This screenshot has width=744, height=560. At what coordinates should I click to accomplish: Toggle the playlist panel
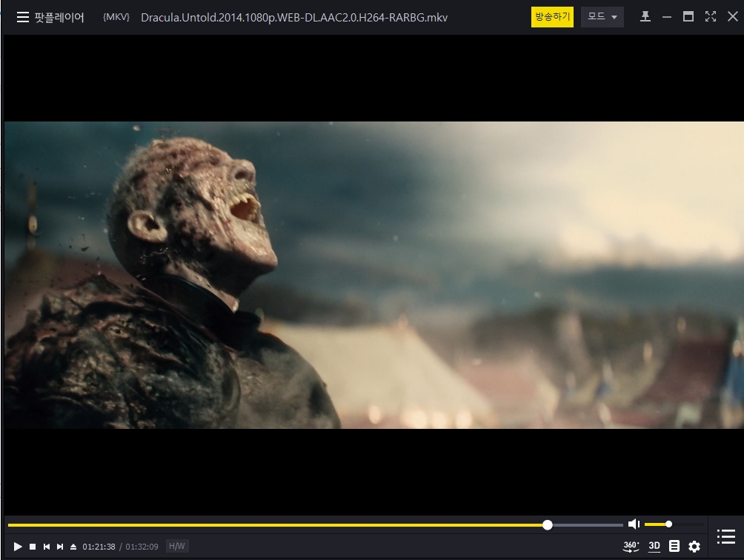pyautogui.click(x=726, y=537)
